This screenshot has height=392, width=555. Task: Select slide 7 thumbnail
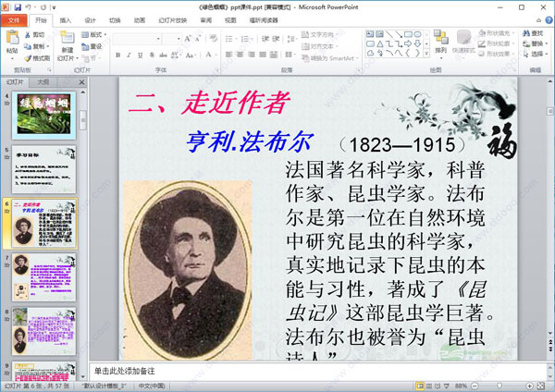click(x=43, y=276)
